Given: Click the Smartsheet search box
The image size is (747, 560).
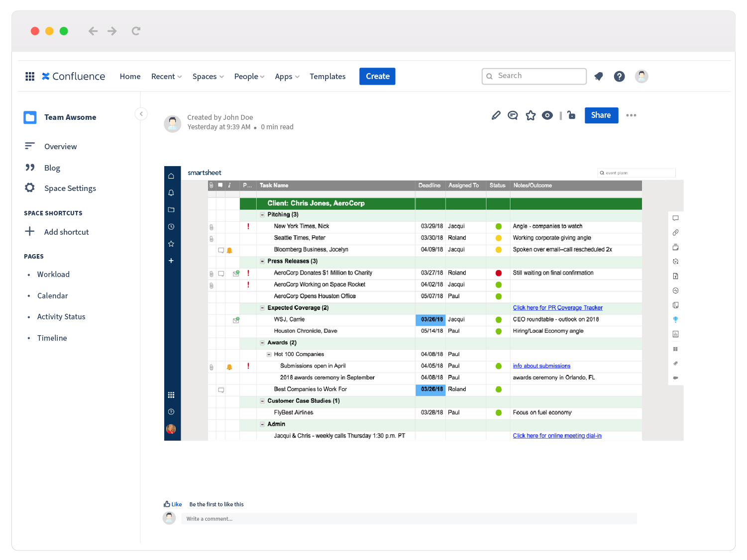Looking at the screenshot, I should 637,173.
